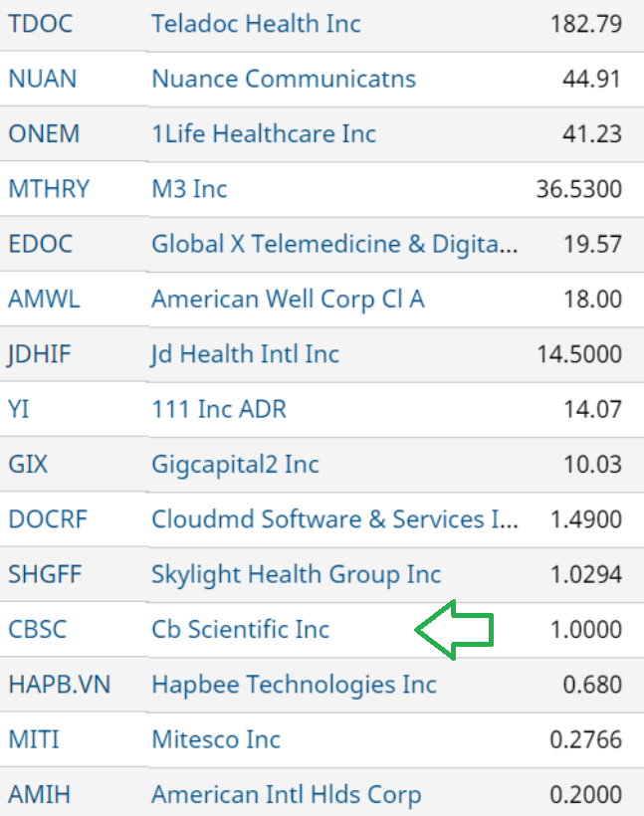The image size is (644, 816).
Task: Select the JDHIF ticker symbol
Action: click(39, 354)
